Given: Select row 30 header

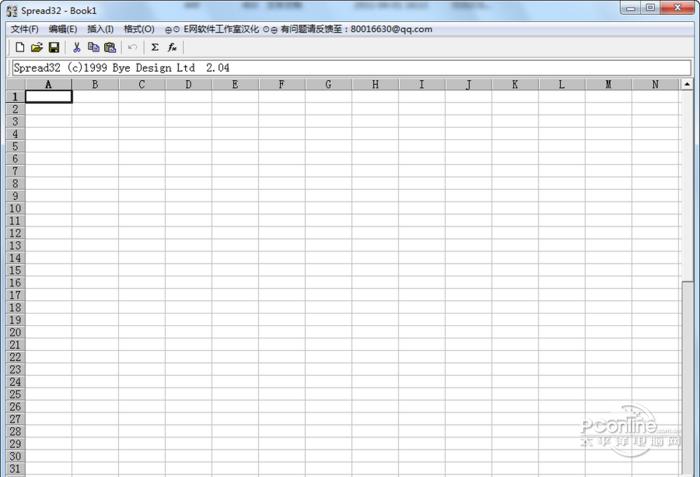Looking at the screenshot, I should pyautogui.click(x=16, y=456).
